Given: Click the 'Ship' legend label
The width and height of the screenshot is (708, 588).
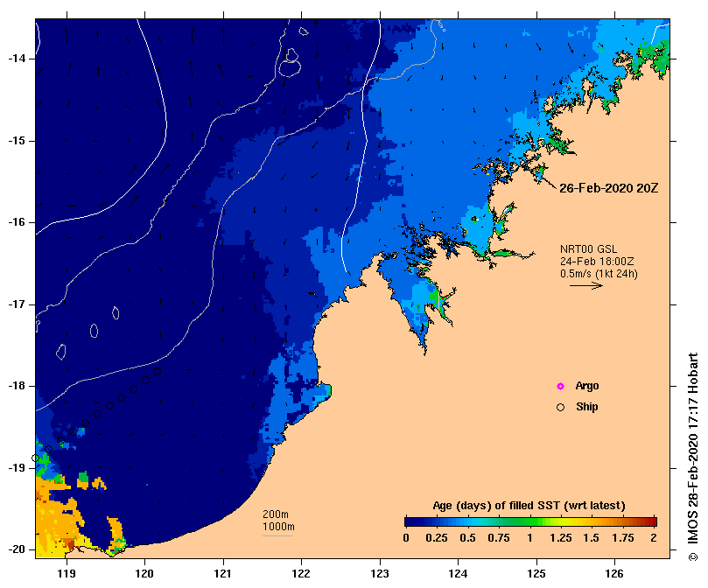Looking at the screenshot, I should point(587,407).
